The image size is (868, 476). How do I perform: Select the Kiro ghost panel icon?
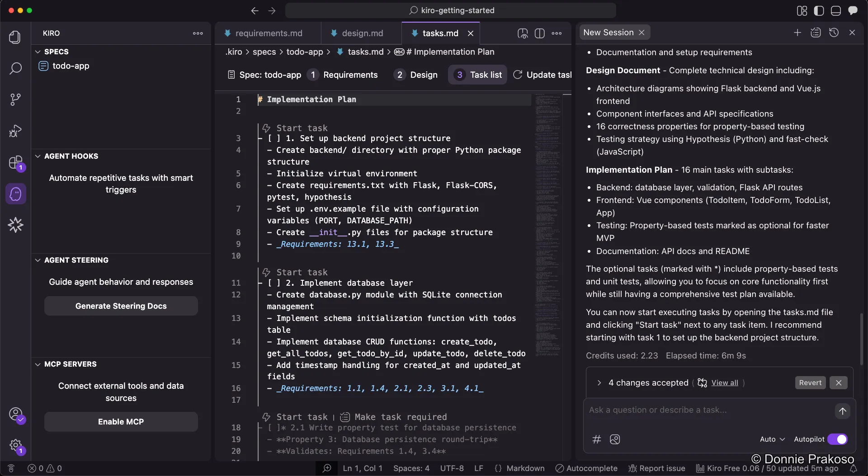(15, 193)
